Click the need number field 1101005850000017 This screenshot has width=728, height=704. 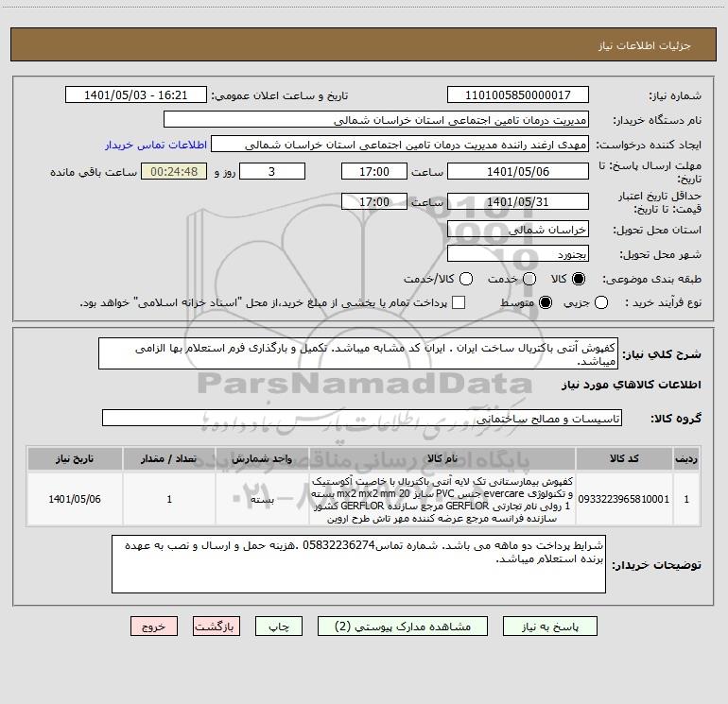518,95
